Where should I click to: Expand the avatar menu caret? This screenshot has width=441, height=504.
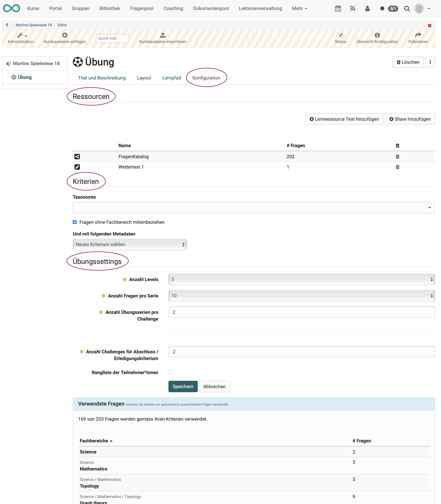(x=429, y=9)
